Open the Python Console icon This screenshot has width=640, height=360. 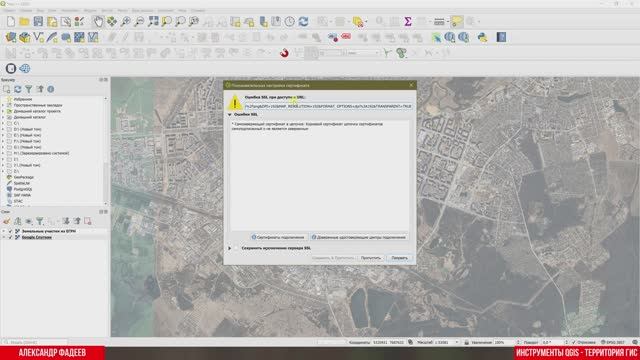pyautogui.click(x=482, y=38)
